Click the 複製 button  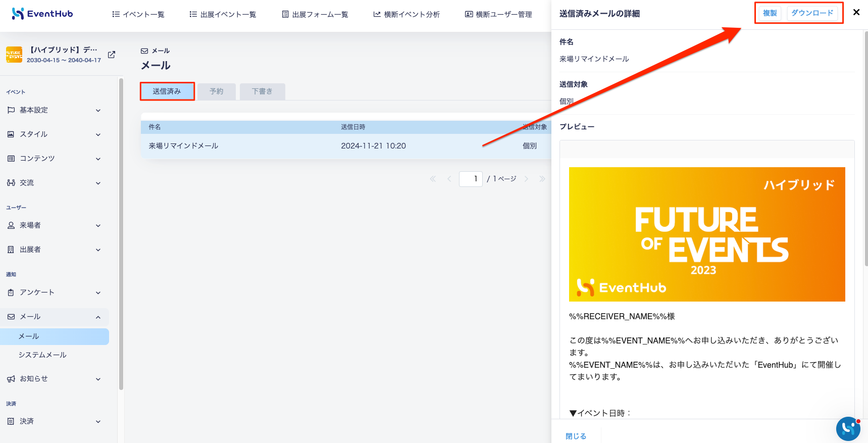click(x=770, y=13)
